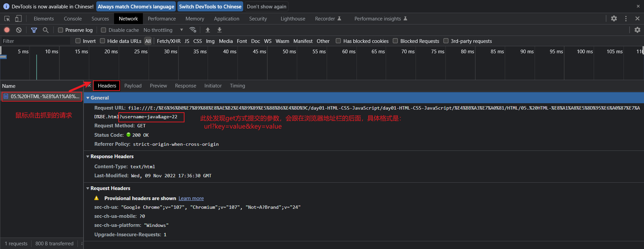Enable Hide data URLs checkbox

coord(103,41)
